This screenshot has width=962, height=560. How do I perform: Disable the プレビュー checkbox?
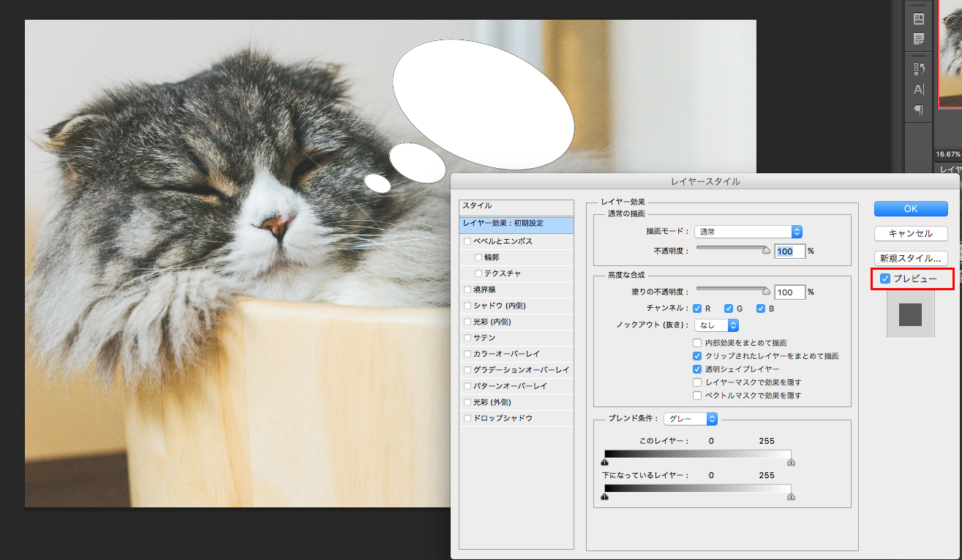tap(885, 279)
